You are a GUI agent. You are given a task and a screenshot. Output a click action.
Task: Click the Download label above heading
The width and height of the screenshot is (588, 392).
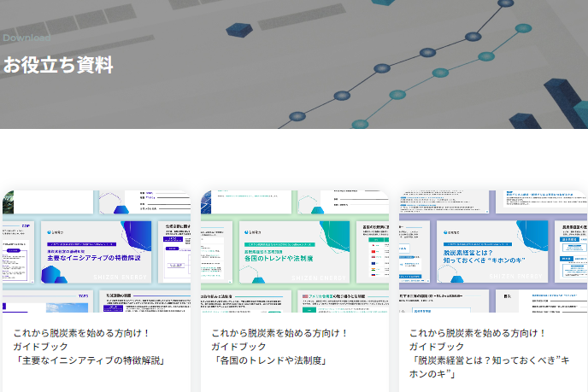point(26,38)
